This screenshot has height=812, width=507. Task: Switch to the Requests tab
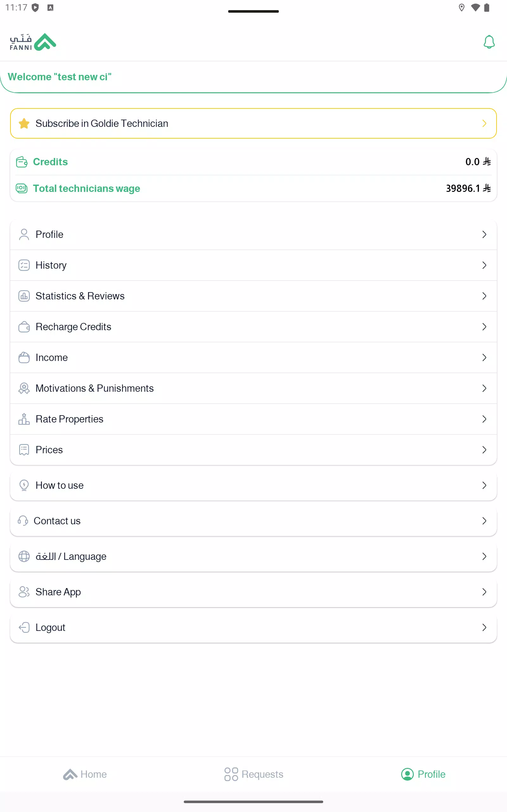[253, 774]
